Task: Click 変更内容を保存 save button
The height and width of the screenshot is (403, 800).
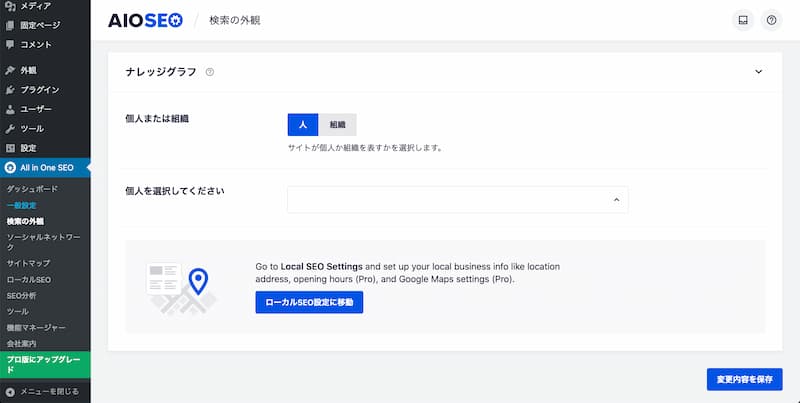Action: (x=744, y=380)
